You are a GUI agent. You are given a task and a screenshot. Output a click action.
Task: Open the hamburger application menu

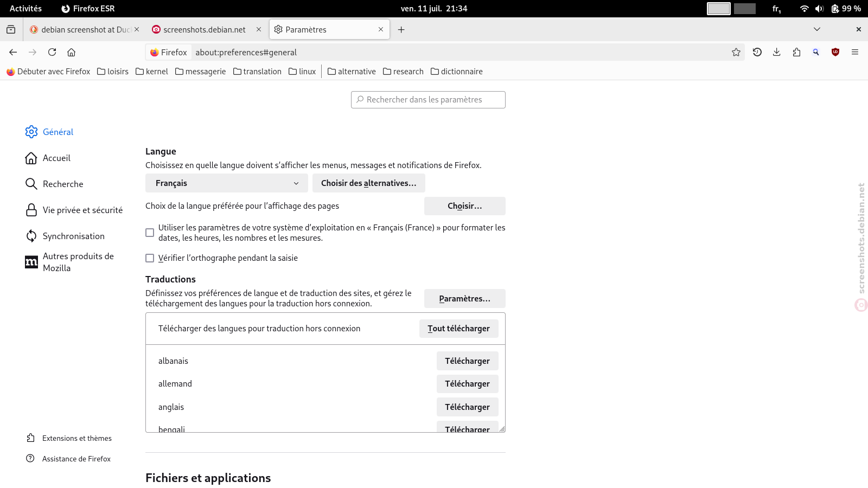click(855, 52)
